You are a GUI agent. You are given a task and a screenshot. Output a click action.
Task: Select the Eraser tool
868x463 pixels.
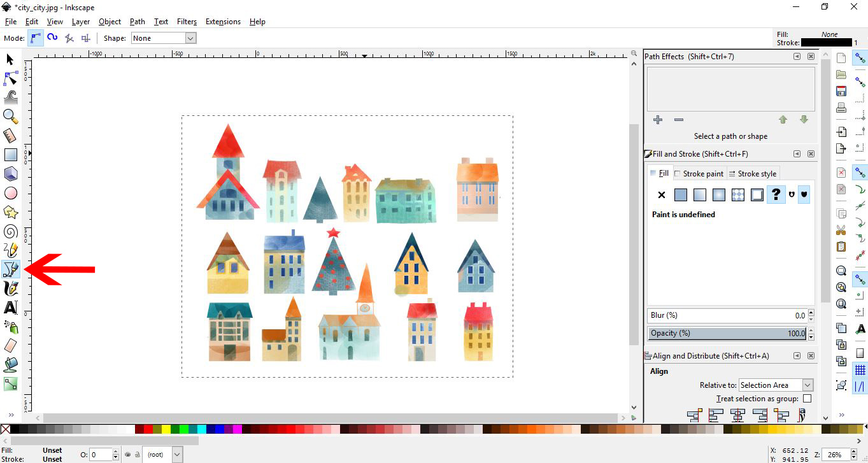point(10,346)
